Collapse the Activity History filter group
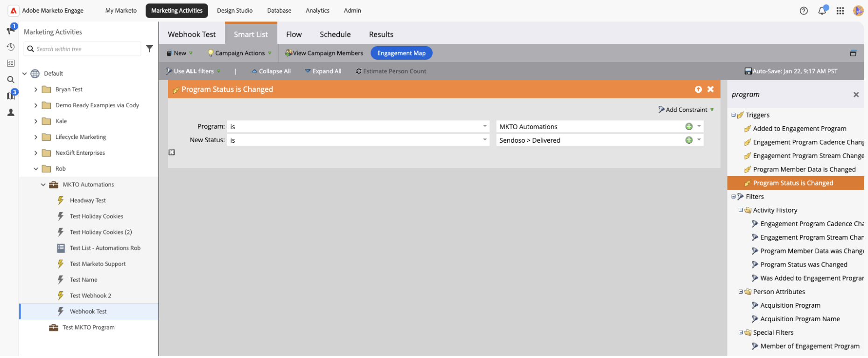868x358 pixels. pos(741,210)
